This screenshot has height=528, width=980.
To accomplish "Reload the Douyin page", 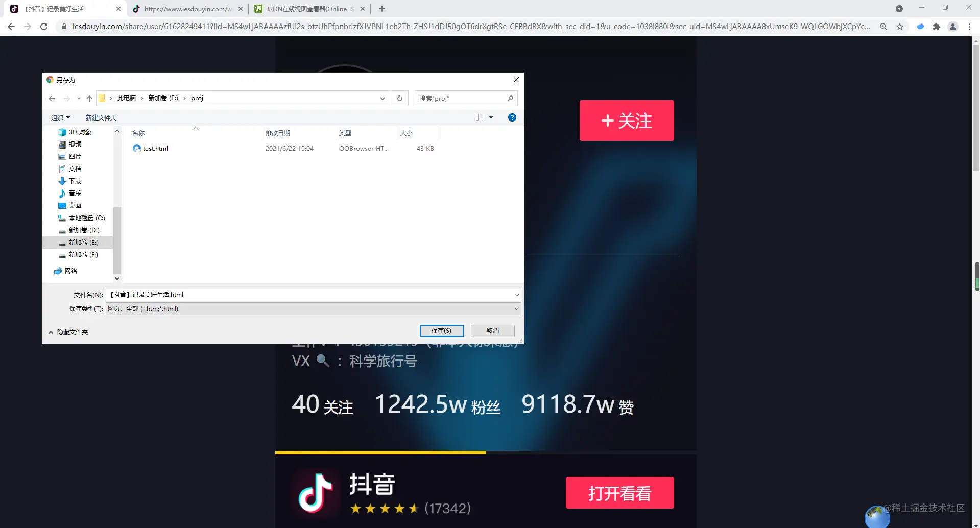I will [44, 27].
